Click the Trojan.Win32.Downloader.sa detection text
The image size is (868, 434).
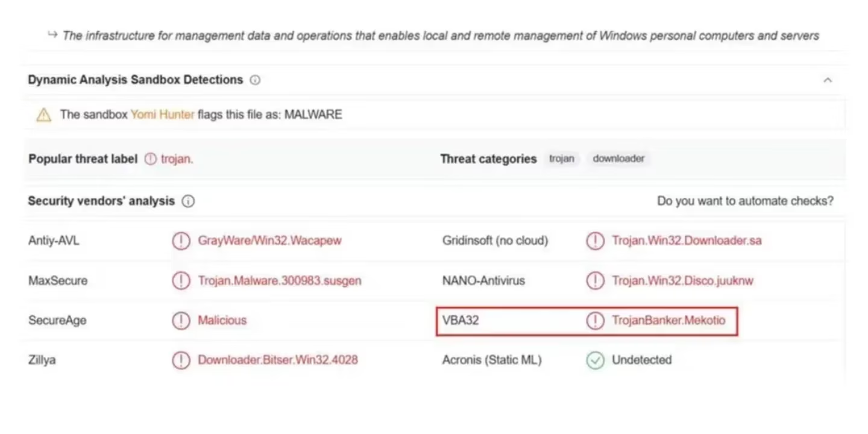687,241
